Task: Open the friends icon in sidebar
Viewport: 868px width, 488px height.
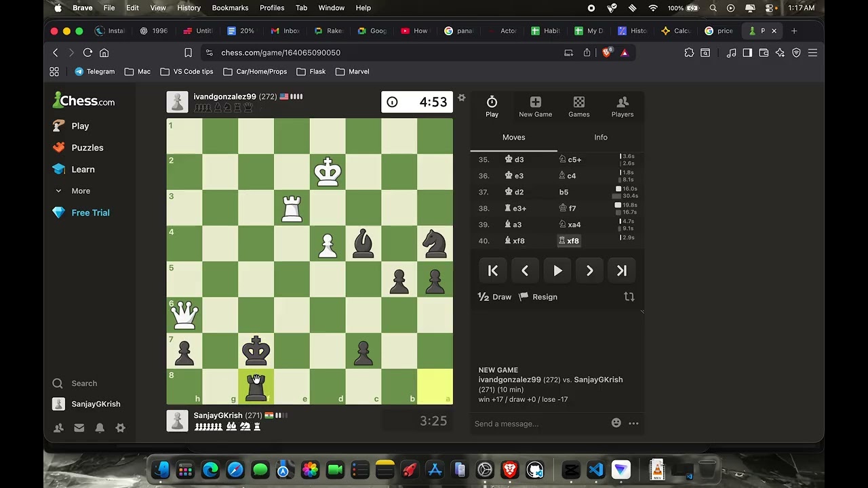Action: [x=58, y=428]
